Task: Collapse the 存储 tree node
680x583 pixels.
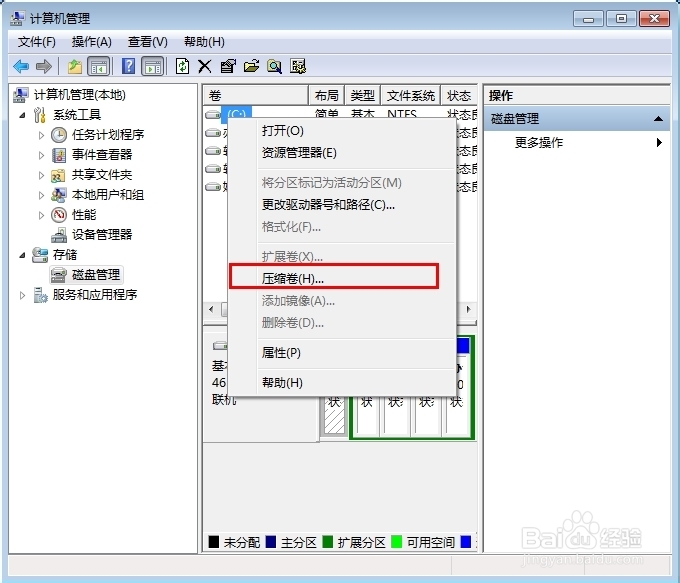Action: (x=22, y=255)
